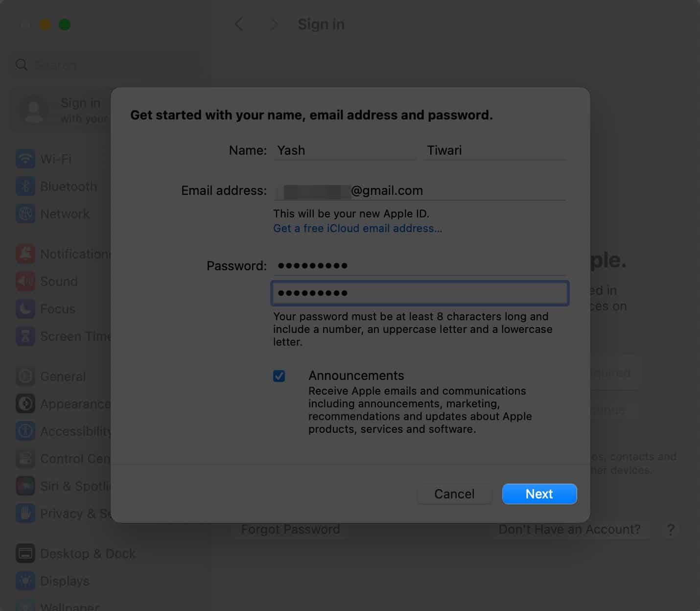Click the green window zoom button

(65, 24)
